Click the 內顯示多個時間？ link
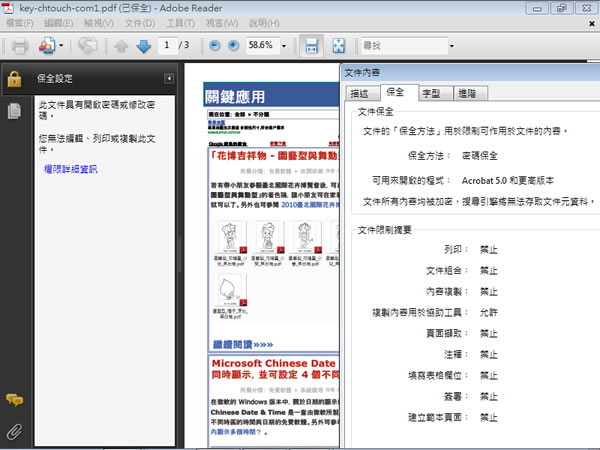The height and width of the screenshot is (450, 600). click(236, 432)
